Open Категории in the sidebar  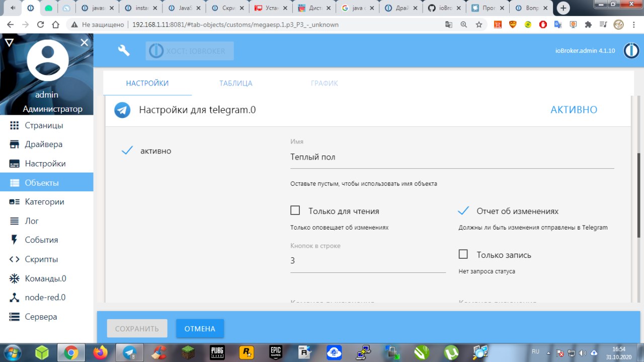[47, 201]
